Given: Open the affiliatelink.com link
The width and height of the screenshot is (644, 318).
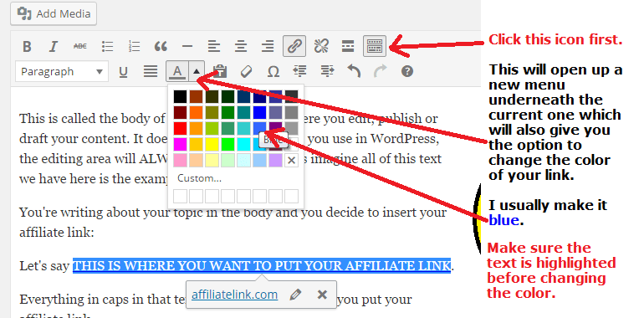Looking at the screenshot, I should tap(234, 295).
